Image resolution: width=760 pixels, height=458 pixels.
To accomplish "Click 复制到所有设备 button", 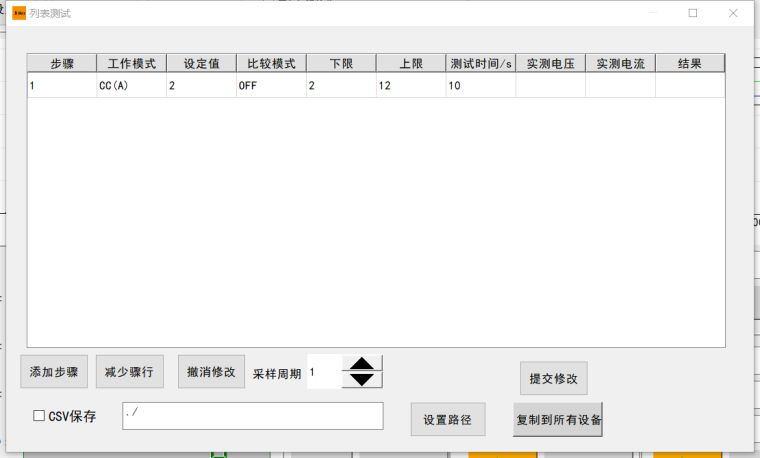I will click(558, 419).
